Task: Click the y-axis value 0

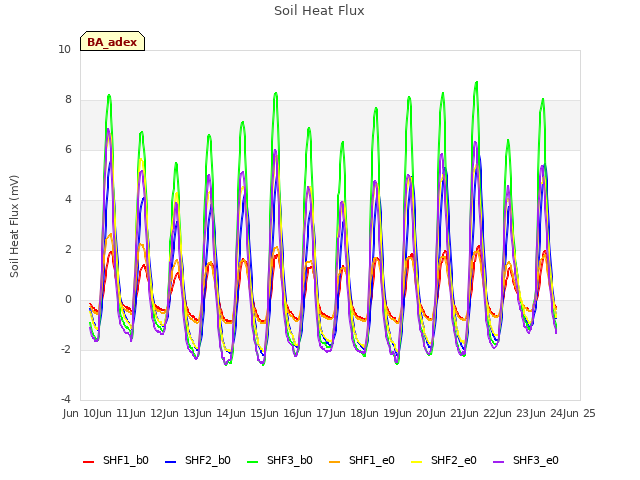Action: pyautogui.click(x=68, y=300)
